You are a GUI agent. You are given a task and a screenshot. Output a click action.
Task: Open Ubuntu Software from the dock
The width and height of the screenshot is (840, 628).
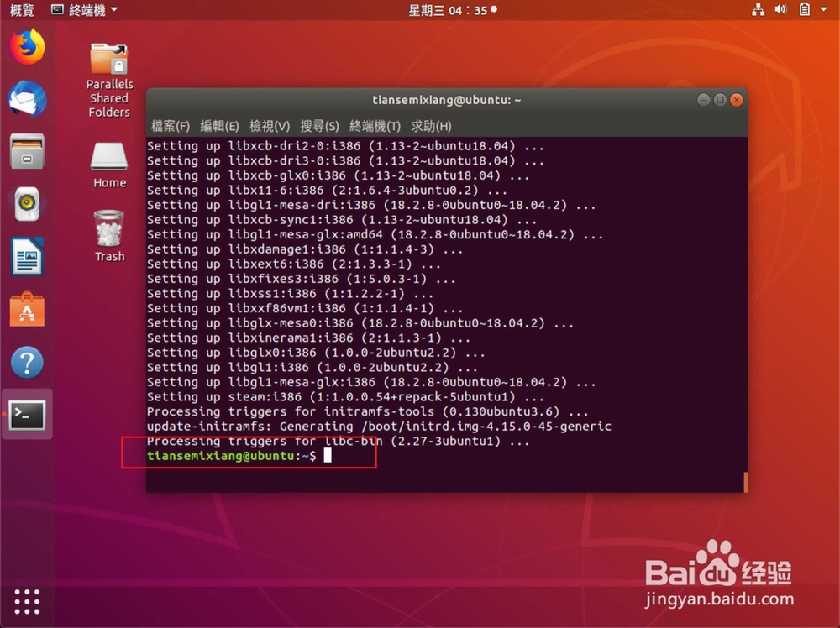pyautogui.click(x=27, y=310)
